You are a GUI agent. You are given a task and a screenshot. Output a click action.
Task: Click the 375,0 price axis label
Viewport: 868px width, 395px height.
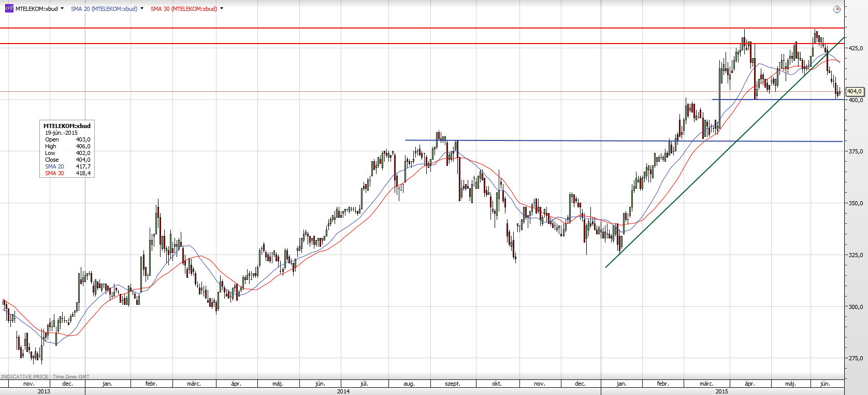click(x=856, y=151)
